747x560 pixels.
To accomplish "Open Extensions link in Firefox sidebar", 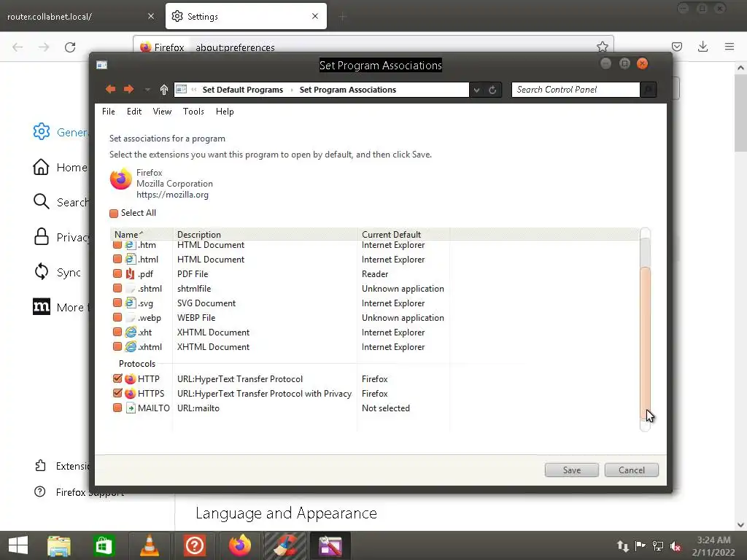I will (x=61, y=466).
